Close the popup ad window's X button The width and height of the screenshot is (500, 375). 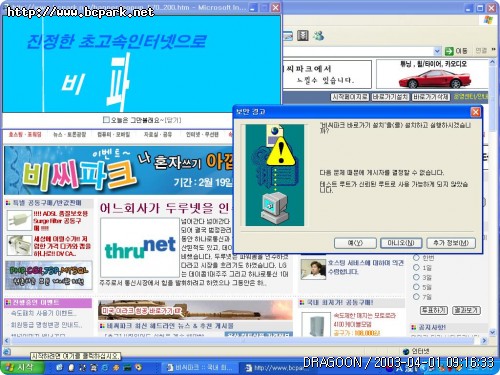(275, 8)
